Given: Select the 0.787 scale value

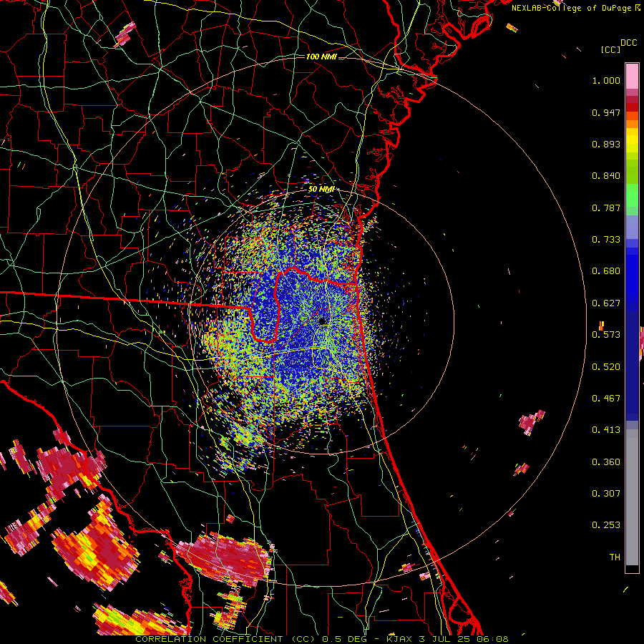Looking at the screenshot, I should 606,208.
